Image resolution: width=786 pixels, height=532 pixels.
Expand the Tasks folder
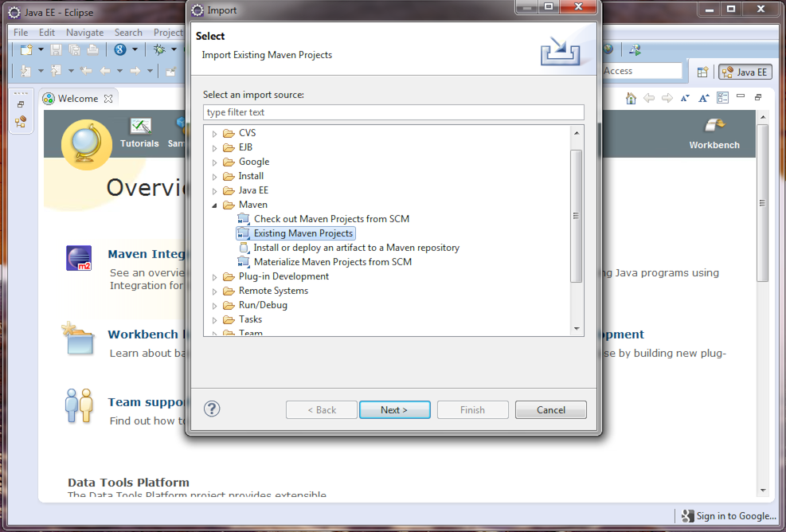pyautogui.click(x=214, y=320)
